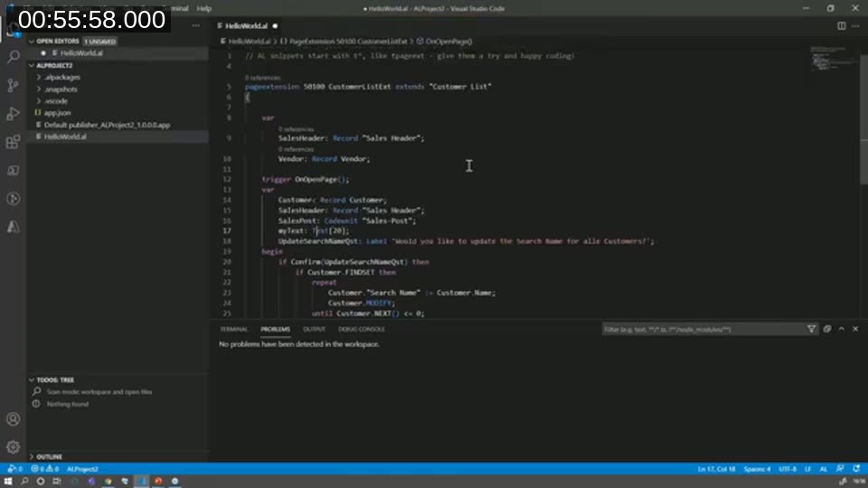This screenshot has height=488, width=868.
Task: Open the Extensions view
Action: click(x=14, y=142)
